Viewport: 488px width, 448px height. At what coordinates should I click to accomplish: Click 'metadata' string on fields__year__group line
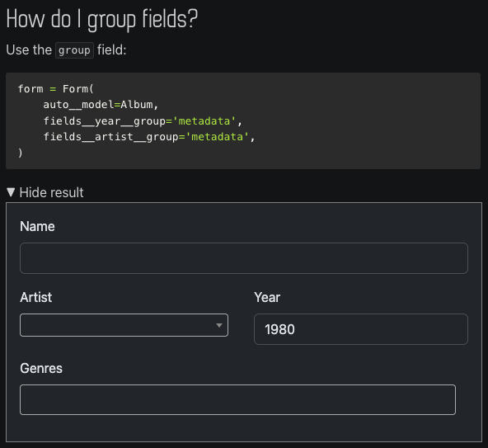click(204, 121)
